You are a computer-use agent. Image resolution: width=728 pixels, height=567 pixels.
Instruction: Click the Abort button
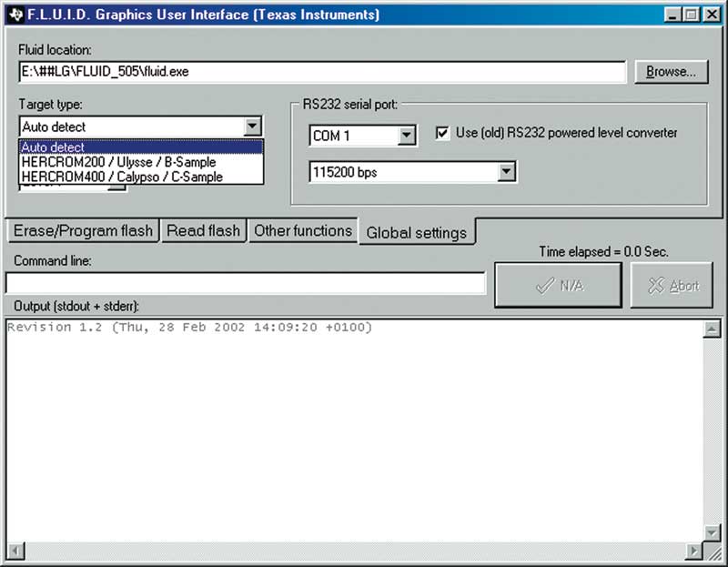[x=672, y=285]
